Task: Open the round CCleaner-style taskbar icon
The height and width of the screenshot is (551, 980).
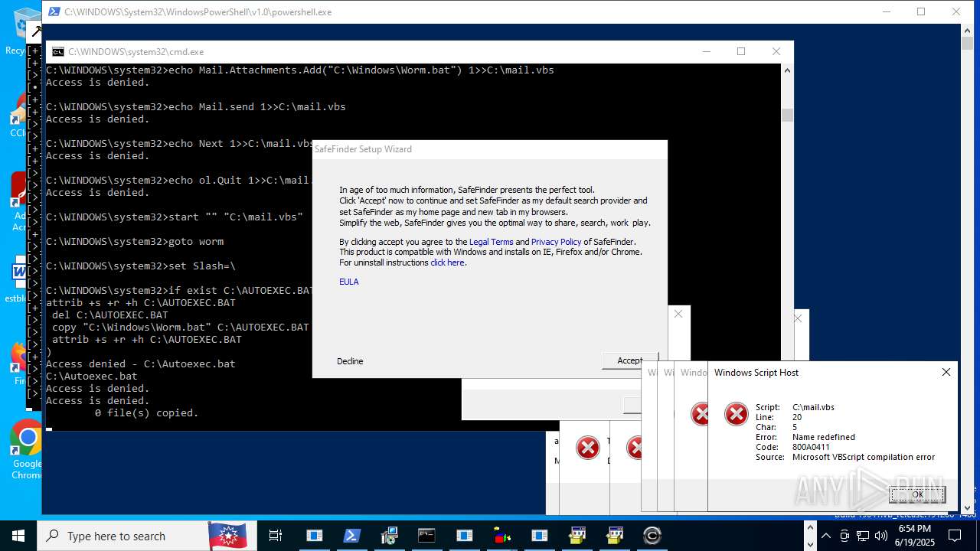Action: (652, 536)
